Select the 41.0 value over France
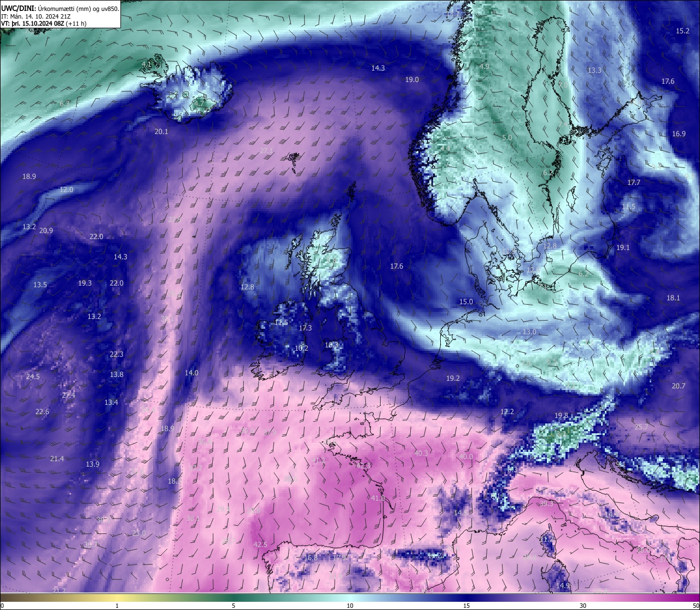The image size is (700, 610). coord(377,498)
